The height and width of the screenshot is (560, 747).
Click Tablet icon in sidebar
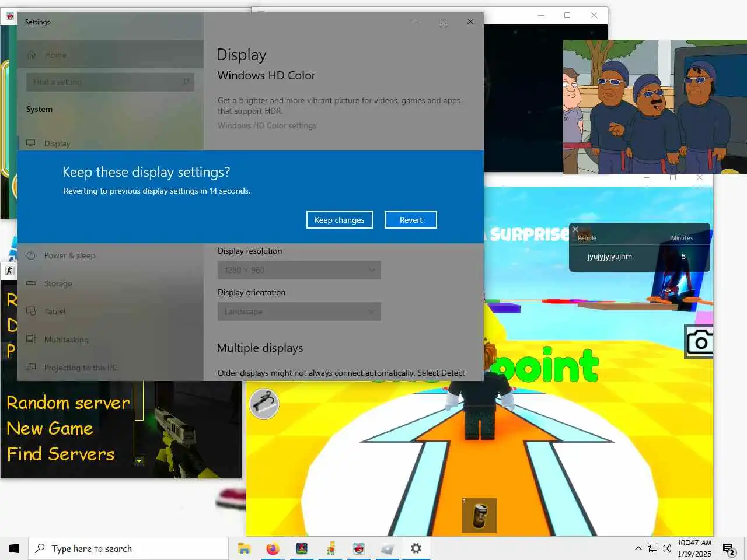coord(31,311)
